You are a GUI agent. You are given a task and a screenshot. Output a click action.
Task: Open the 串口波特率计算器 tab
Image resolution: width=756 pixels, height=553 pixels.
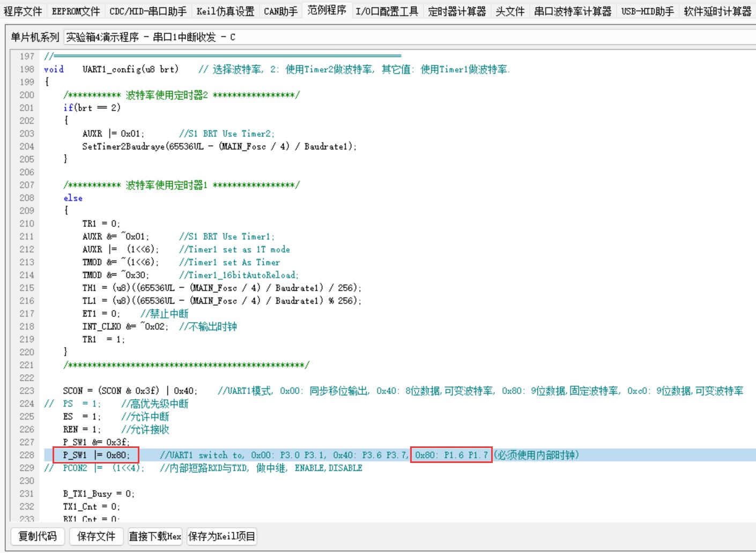(x=573, y=11)
